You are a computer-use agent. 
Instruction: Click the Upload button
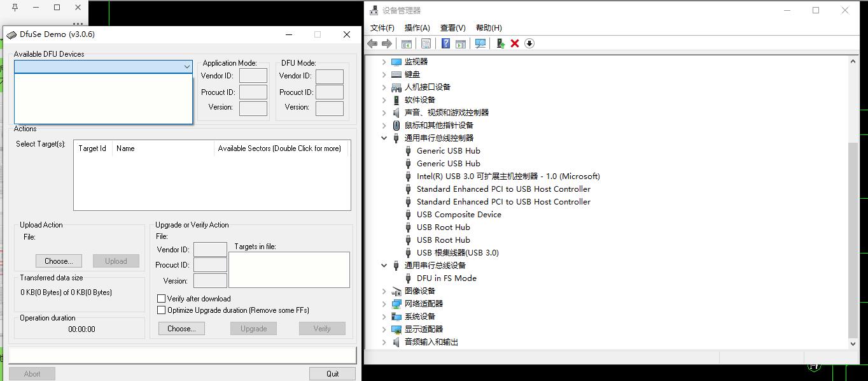pyautogui.click(x=116, y=261)
